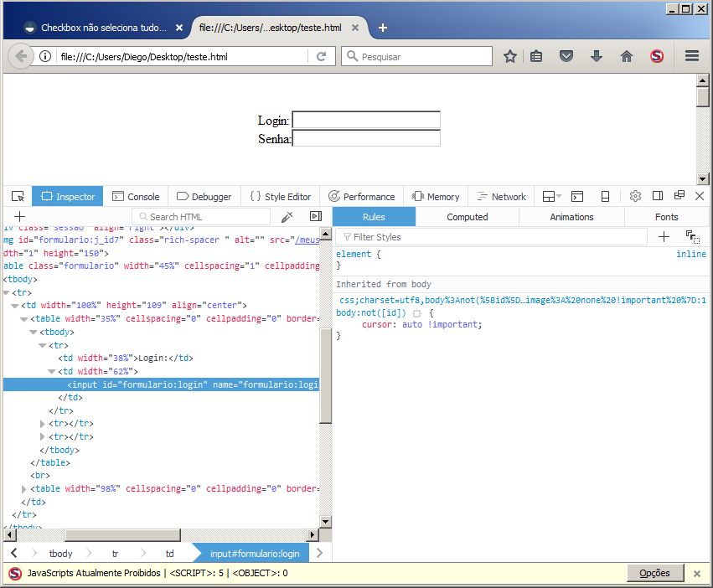The height and width of the screenshot is (588, 713).
Task: Open the downloads arrow icon
Action: click(x=597, y=56)
